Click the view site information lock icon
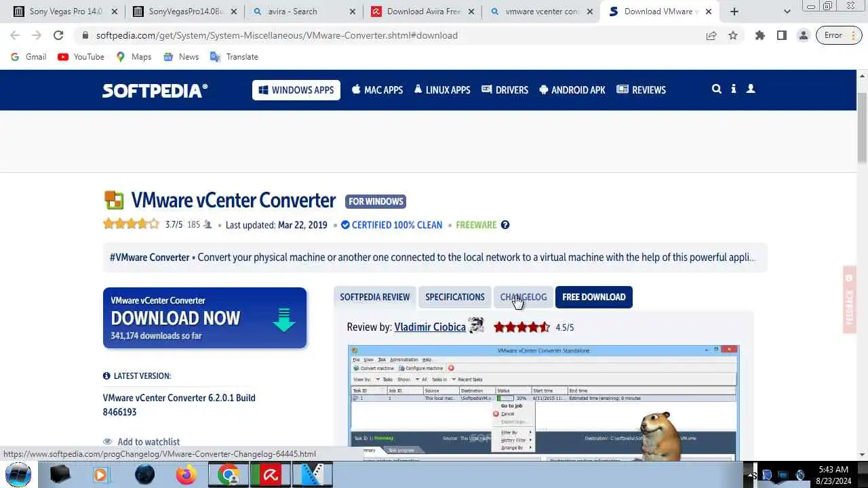The width and height of the screenshot is (868, 488). coord(85,35)
